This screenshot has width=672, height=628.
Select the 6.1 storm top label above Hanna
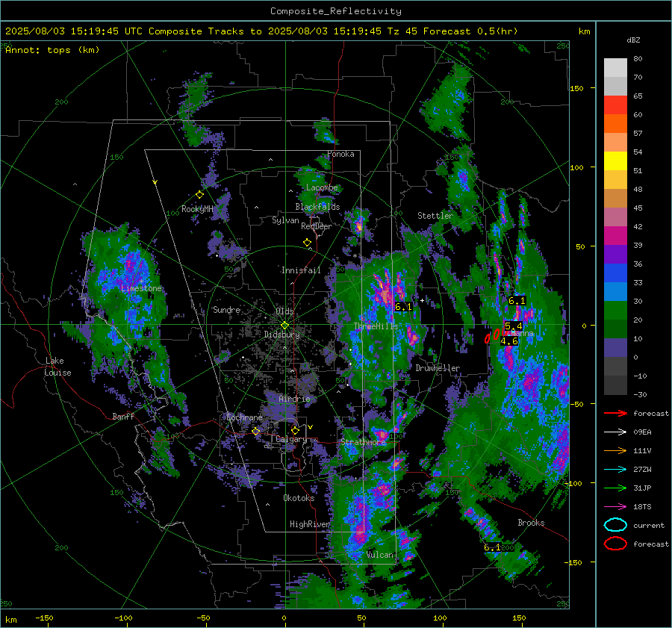point(517,301)
